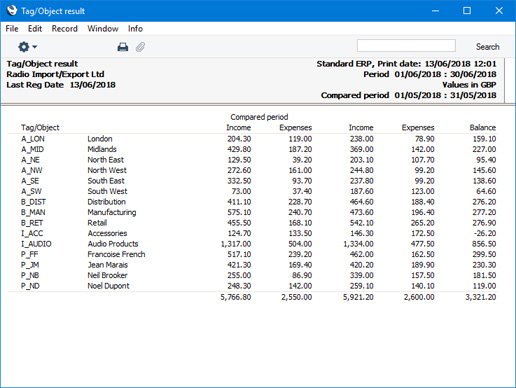Click the Midlands description

click(102, 149)
